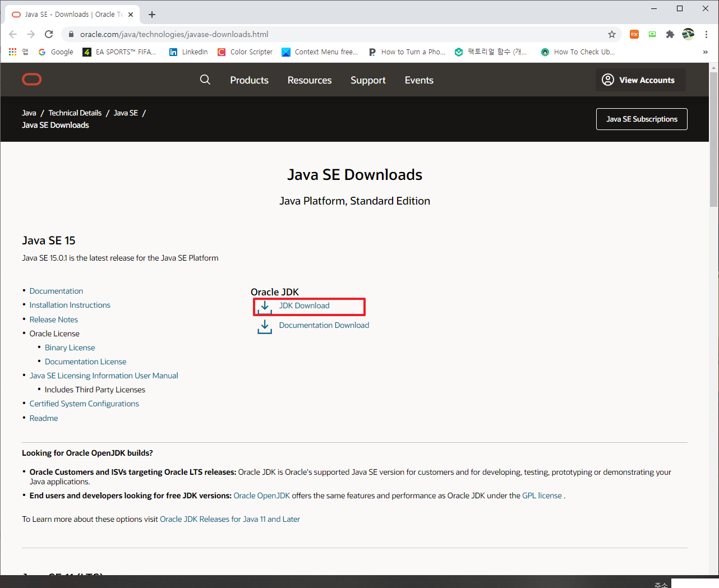Open the Readme link
The width and height of the screenshot is (719, 588).
44,418
